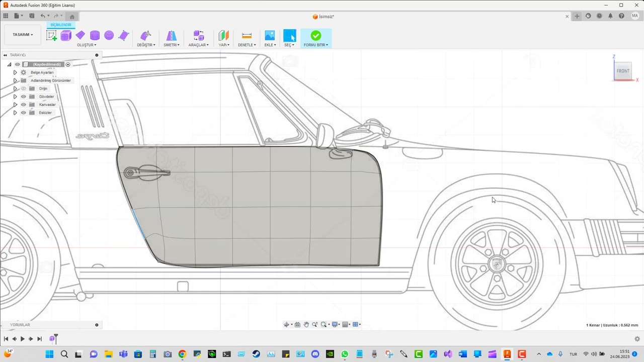Expand the Eskizler folder
The image size is (644, 362).
tap(15, 113)
